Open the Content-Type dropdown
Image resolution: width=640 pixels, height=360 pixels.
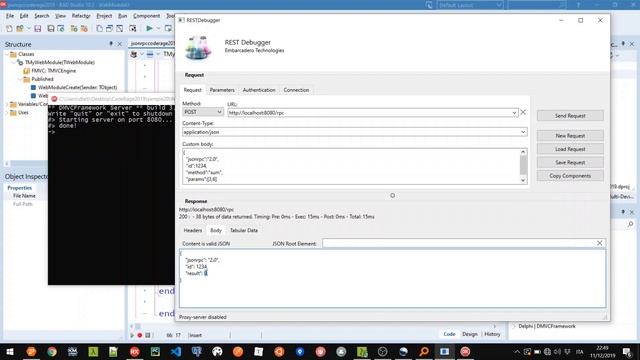click(523, 132)
